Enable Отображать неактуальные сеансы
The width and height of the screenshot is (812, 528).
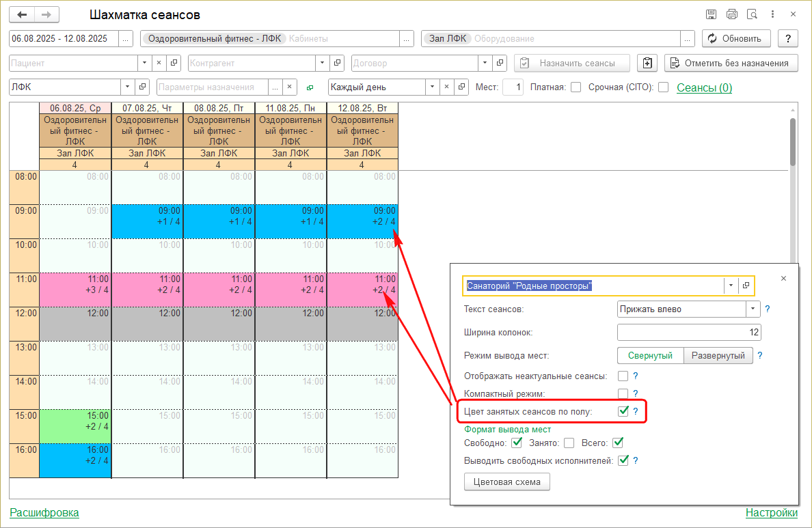coord(623,376)
